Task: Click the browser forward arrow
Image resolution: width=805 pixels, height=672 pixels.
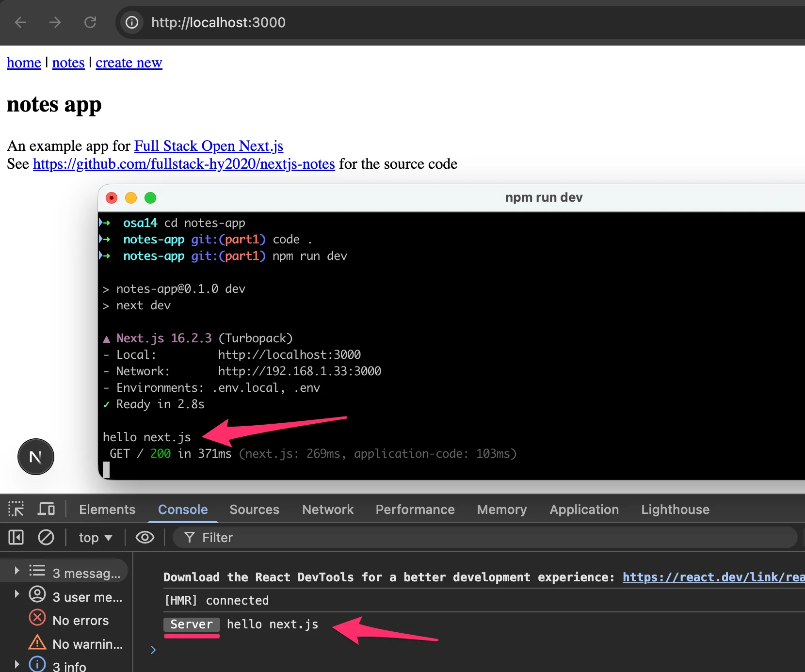Action: click(55, 22)
